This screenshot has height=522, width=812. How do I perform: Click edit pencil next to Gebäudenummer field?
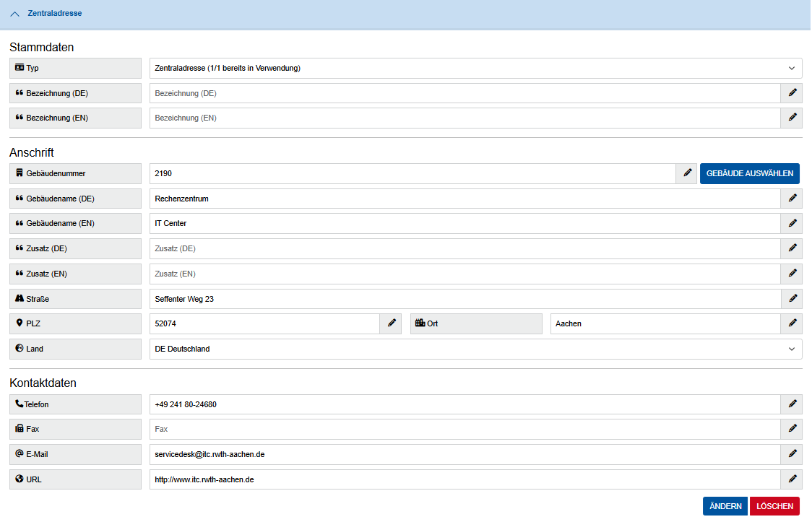coord(687,173)
